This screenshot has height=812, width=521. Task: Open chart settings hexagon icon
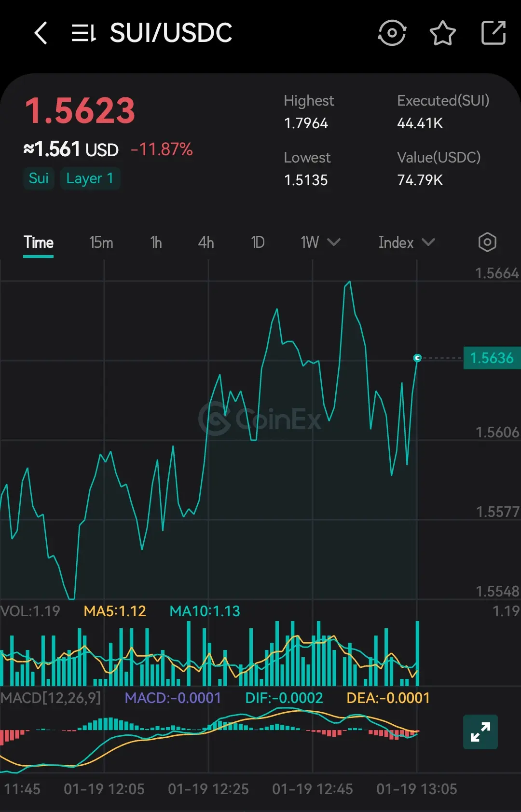[487, 242]
